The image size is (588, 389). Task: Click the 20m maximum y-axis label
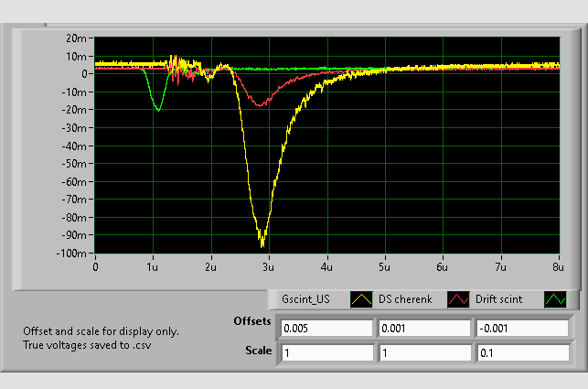[x=76, y=38]
